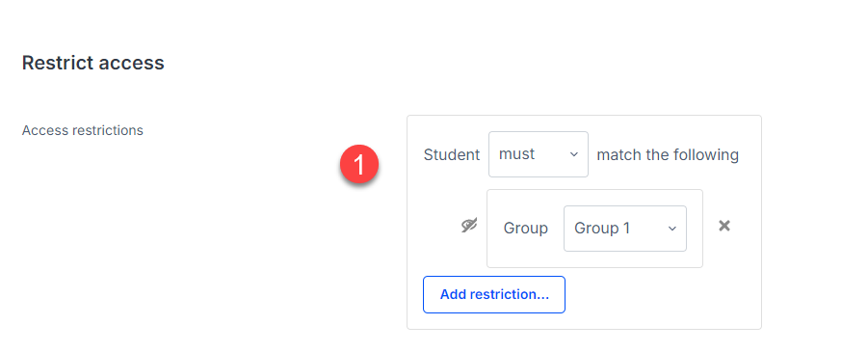Open the "must" condition dropdown
The height and width of the screenshot is (352, 868).
coord(539,154)
